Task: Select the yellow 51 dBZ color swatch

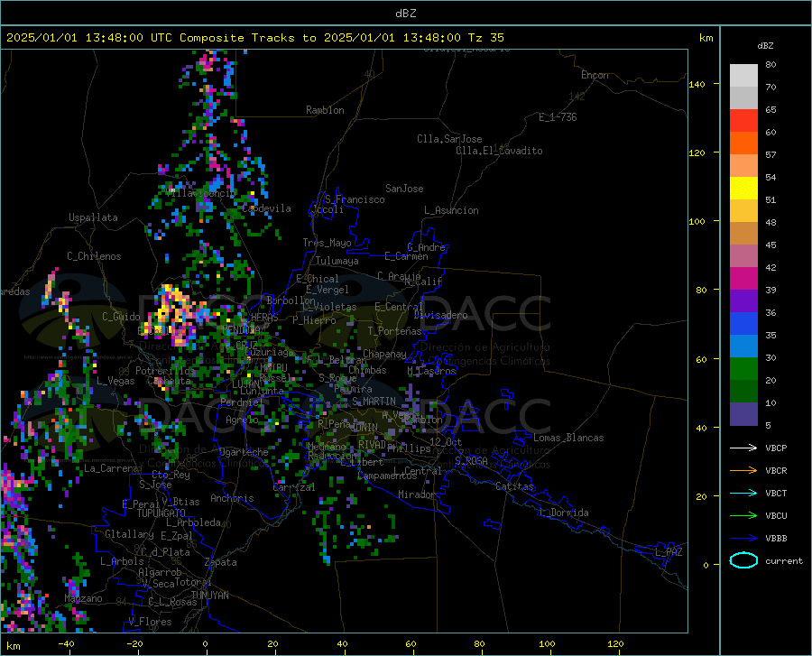Action: pyautogui.click(x=743, y=189)
